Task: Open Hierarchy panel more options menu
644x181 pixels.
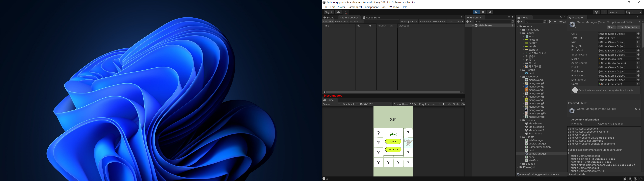Action: (513, 17)
